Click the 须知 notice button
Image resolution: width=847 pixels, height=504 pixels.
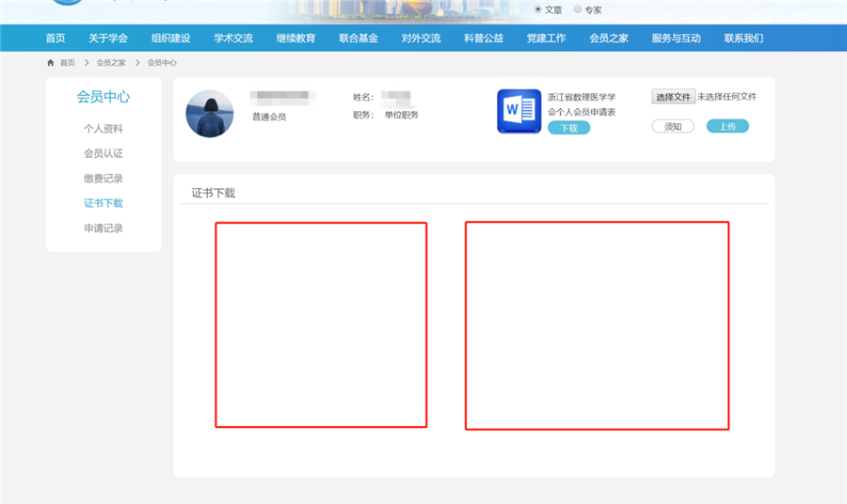[x=673, y=126]
